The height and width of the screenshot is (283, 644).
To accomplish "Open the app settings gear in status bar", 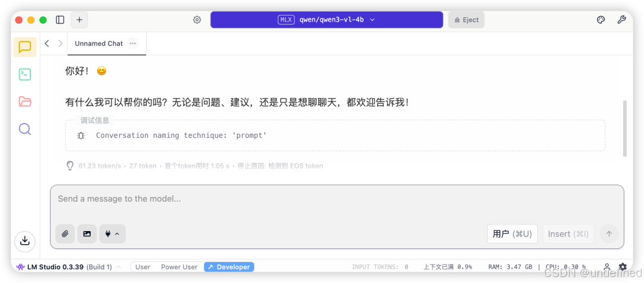I will tap(623, 266).
